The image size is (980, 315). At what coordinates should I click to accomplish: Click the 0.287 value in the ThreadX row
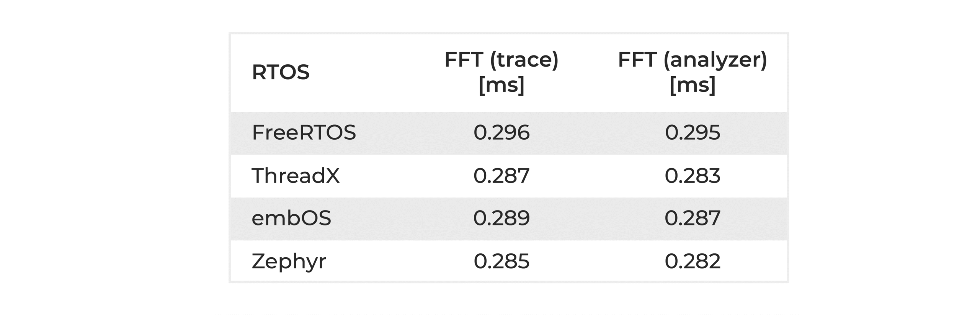[x=501, y=176]
